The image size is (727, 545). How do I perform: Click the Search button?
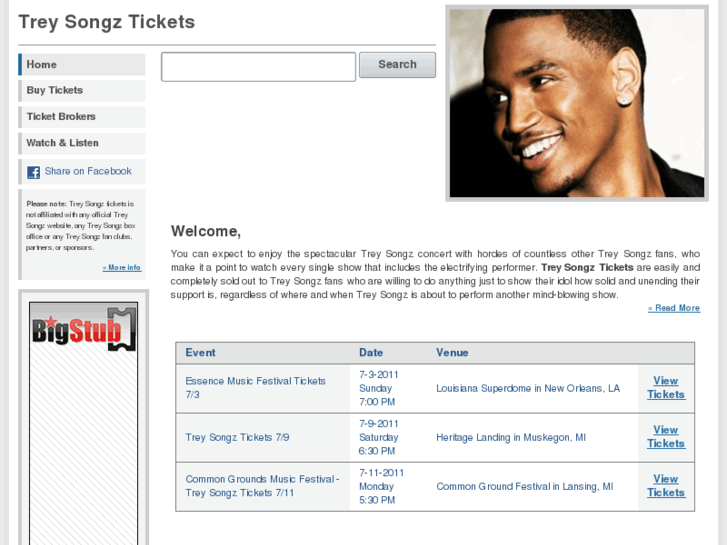pyautogui.click(x=397, y=64)
